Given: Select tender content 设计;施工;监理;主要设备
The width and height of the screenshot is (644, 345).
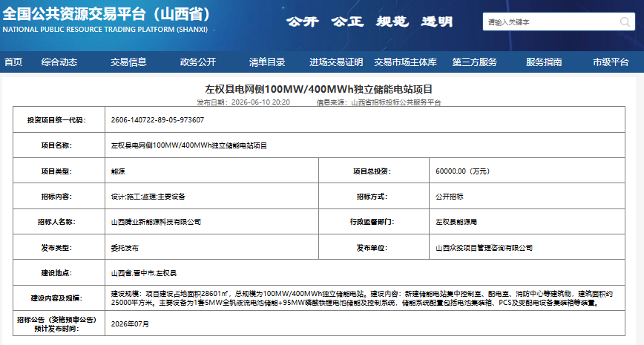Looking at the screenshot, I should (x=148, y=197).
